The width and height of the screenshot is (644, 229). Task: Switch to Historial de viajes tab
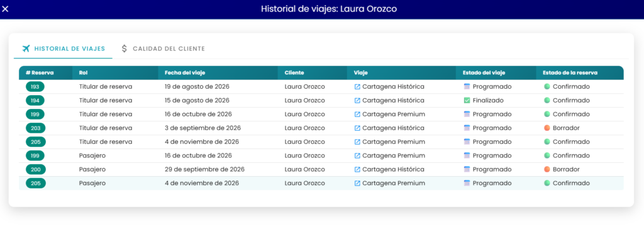pos(64,48)
